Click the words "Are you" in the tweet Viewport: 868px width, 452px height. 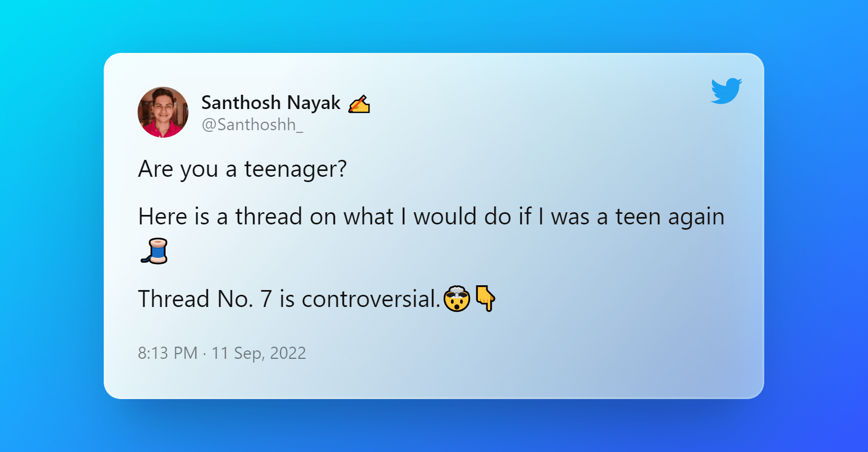coord(178,170)
